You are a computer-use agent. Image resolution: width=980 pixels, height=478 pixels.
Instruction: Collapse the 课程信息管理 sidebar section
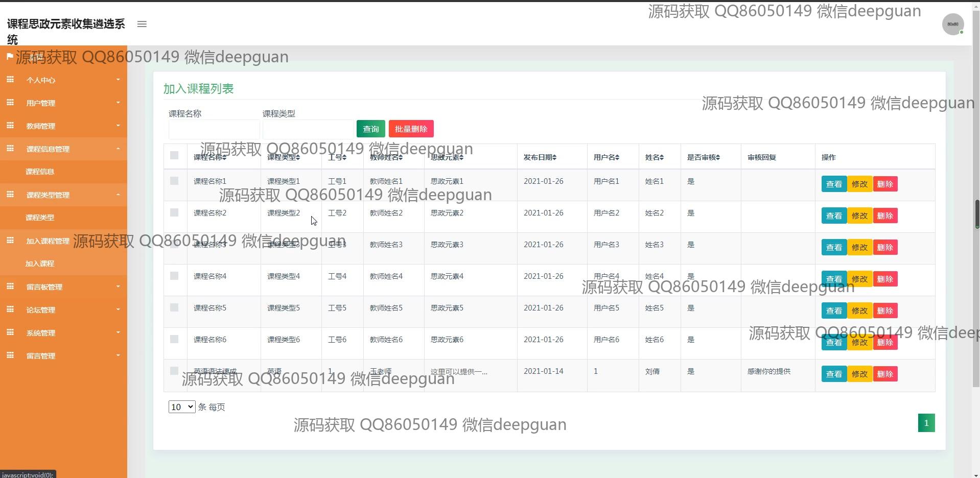pyautogui.click(x=63, y=149)
